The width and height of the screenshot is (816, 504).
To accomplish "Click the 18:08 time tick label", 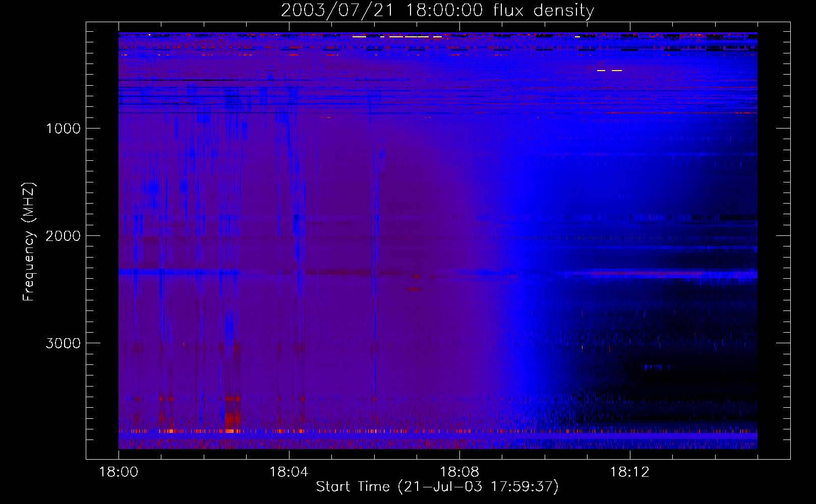I will coord(459,472).
